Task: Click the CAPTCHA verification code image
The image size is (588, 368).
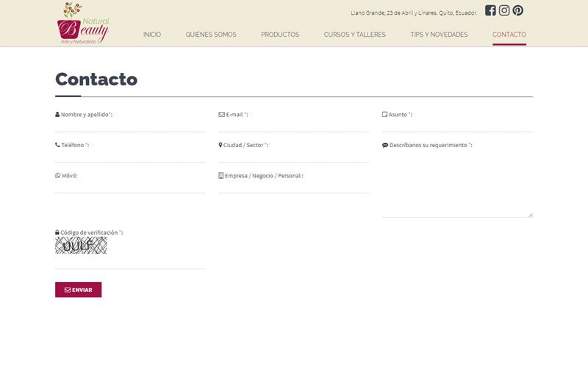Action: [81, 246]
